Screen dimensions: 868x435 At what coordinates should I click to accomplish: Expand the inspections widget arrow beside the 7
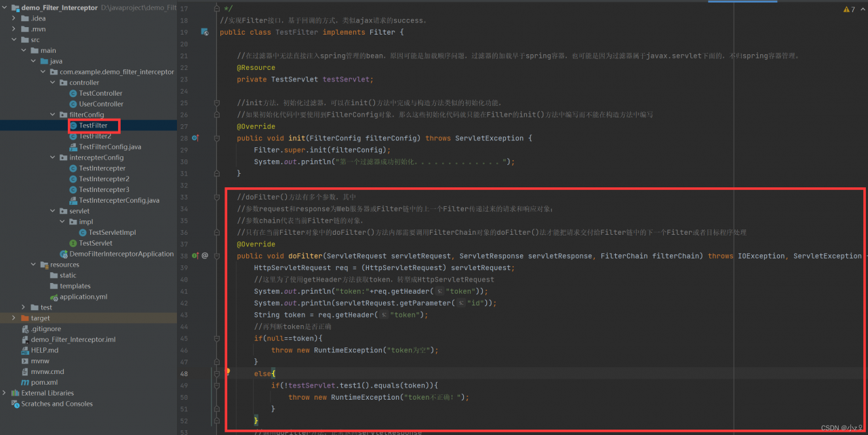pos(861,10)
